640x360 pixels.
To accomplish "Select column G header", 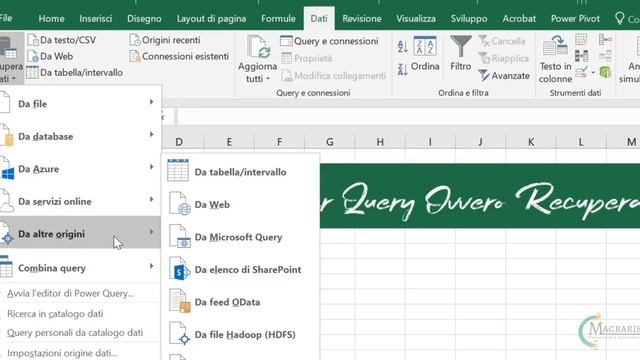I will click(x=330, y=142).
